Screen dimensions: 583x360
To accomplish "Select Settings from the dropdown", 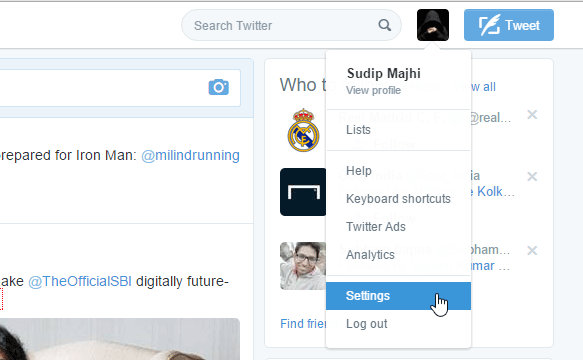I will click(398, 296).
